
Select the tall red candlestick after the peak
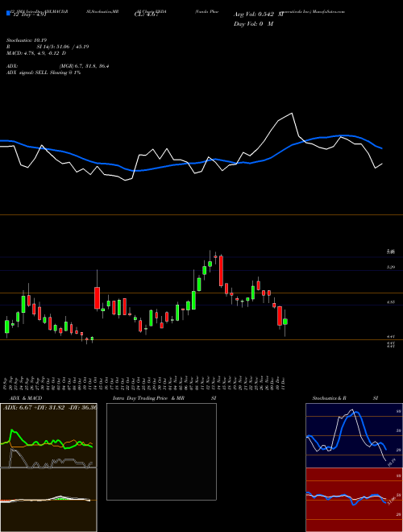(x=221, y=271)
